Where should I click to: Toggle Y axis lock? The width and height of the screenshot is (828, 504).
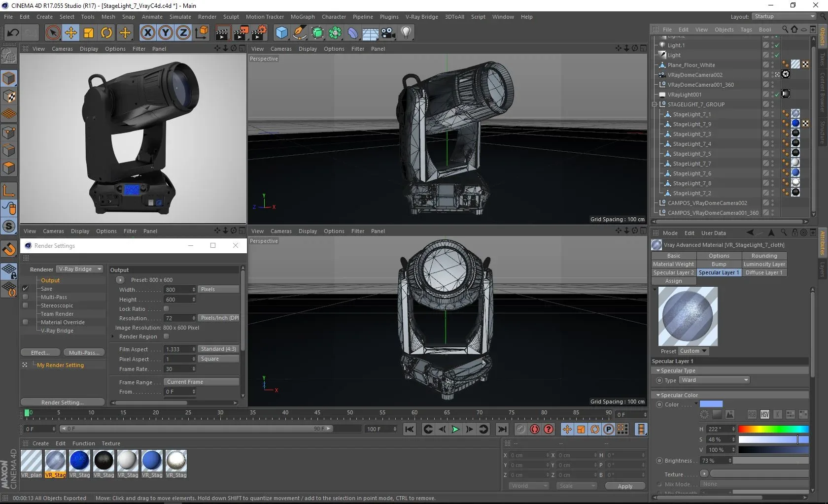166,33
